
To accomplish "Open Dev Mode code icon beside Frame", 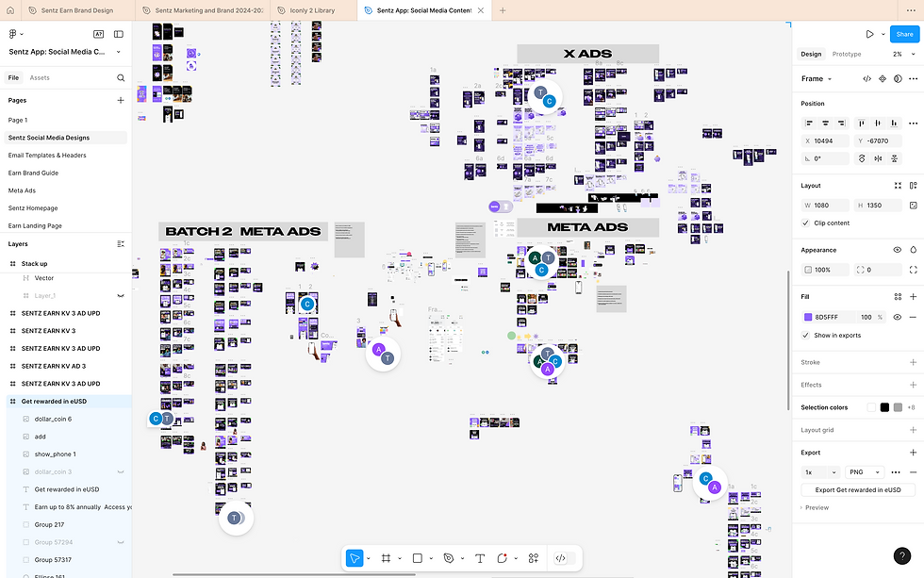I will [866, 78].
